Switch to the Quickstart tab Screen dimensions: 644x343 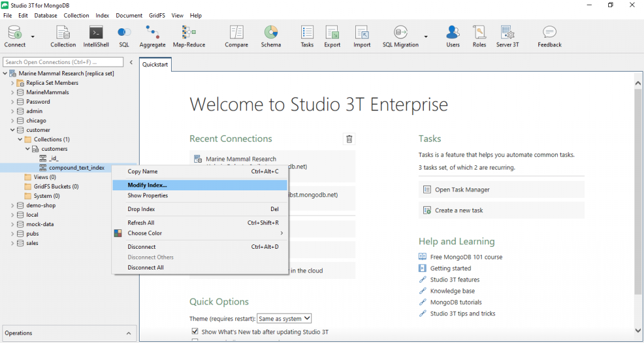pyautogui.click(x=155, y=65)
